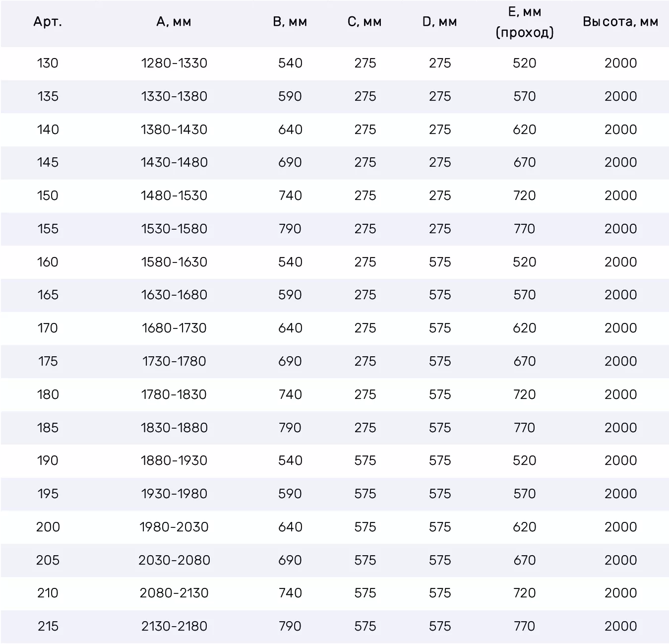Image resolution: width=669 pixels, height=644 pixels.
Task: Click the D, мм column header
Action: point(440,22)
